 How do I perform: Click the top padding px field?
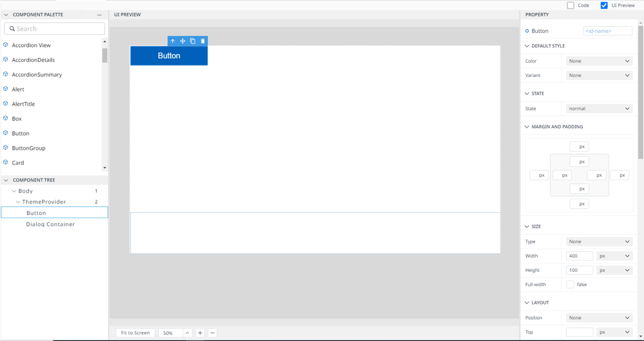click(x=579, y=161)
